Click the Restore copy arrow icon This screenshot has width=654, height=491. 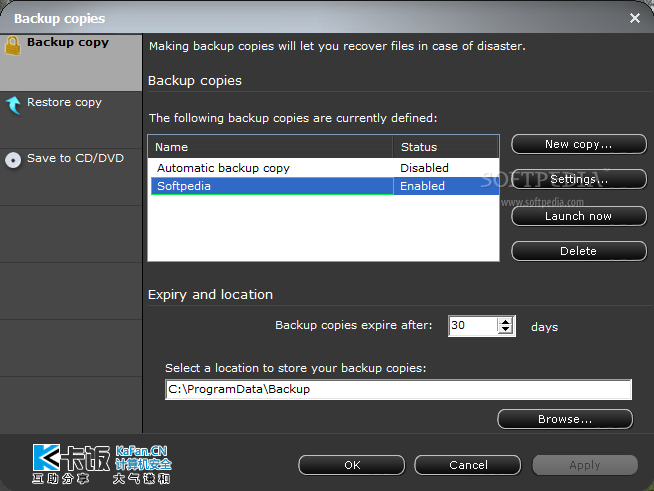13,105
